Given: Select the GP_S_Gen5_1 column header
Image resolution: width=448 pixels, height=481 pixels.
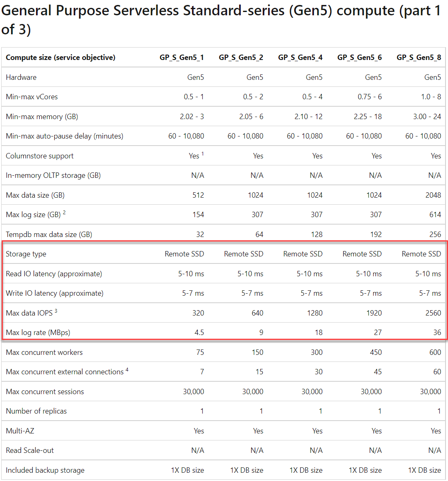Looking at the screenshot, I should 181,57.
